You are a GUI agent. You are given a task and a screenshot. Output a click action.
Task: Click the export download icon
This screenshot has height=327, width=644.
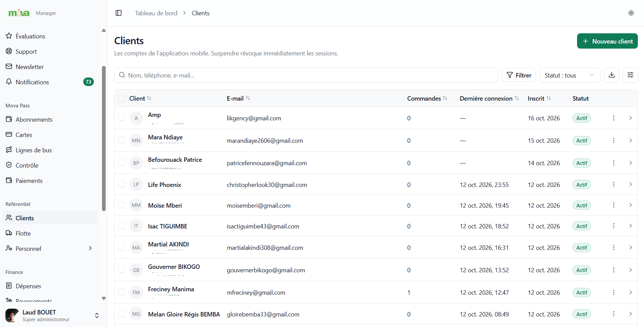pyautogui.click(x=612, y=75)
